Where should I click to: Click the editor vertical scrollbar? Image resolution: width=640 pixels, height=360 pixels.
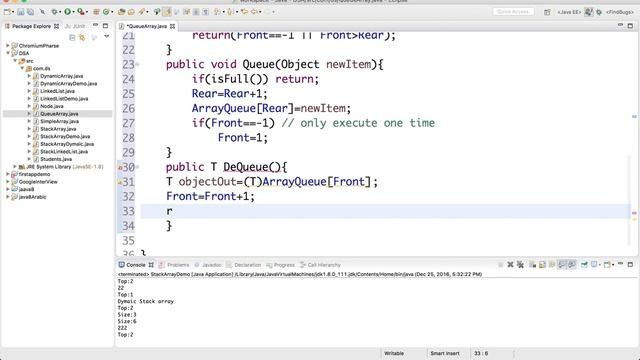[629, 200]
